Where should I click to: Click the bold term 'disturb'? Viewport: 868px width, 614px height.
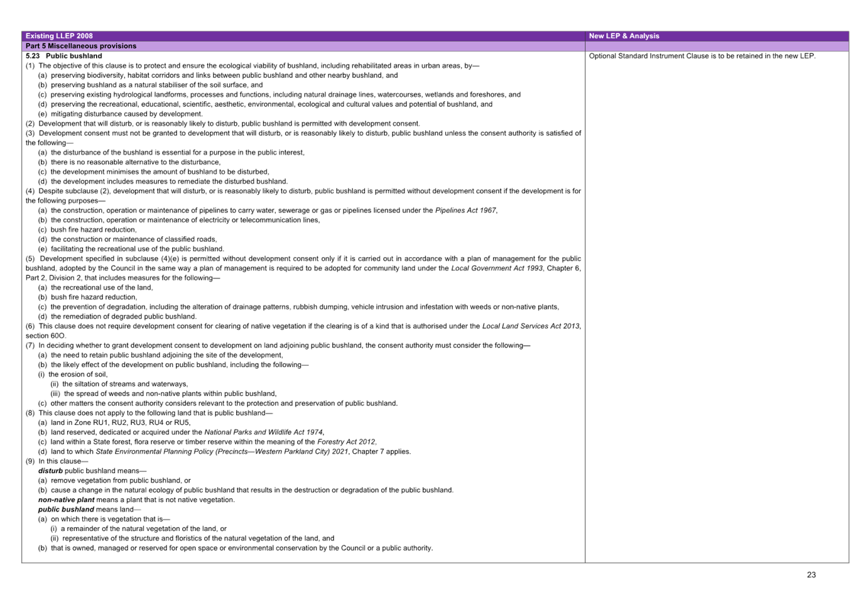pyautogui.click(x=50, y=471)
